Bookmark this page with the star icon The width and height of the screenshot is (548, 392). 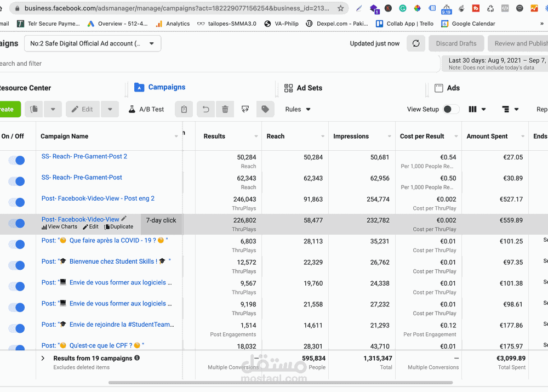pyautogui.click(x=340, y=8)
